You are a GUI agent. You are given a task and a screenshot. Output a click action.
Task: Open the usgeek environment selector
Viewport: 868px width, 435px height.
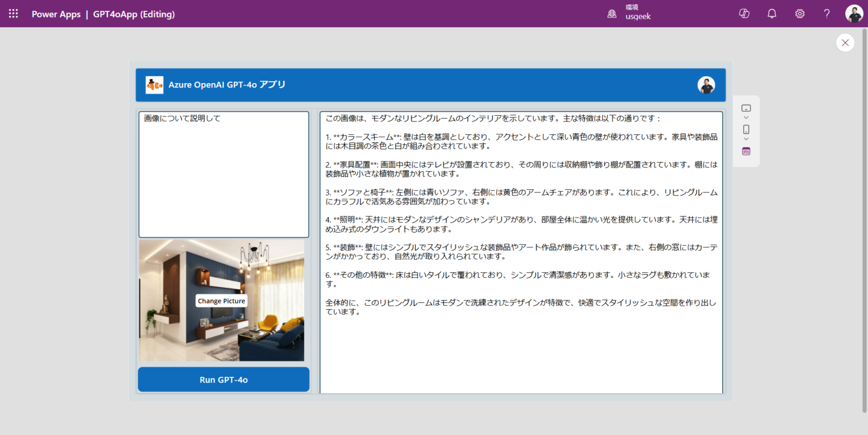(629, 13)
